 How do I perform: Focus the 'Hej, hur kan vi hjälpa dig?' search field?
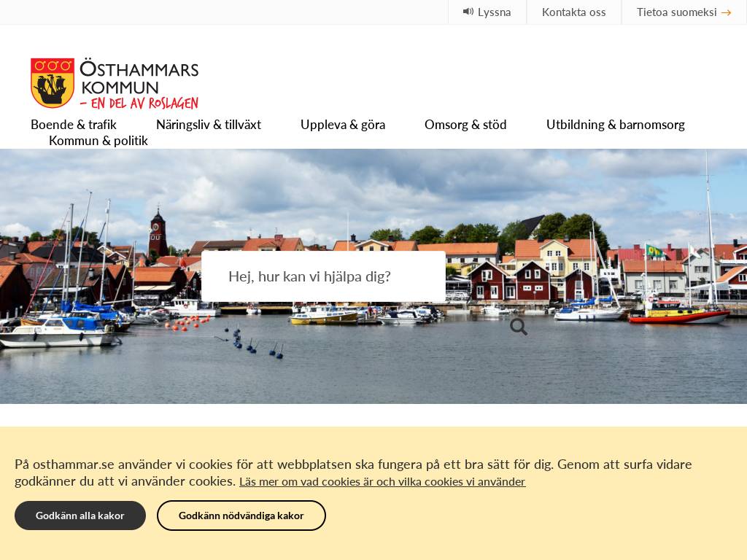click(323, 276)
